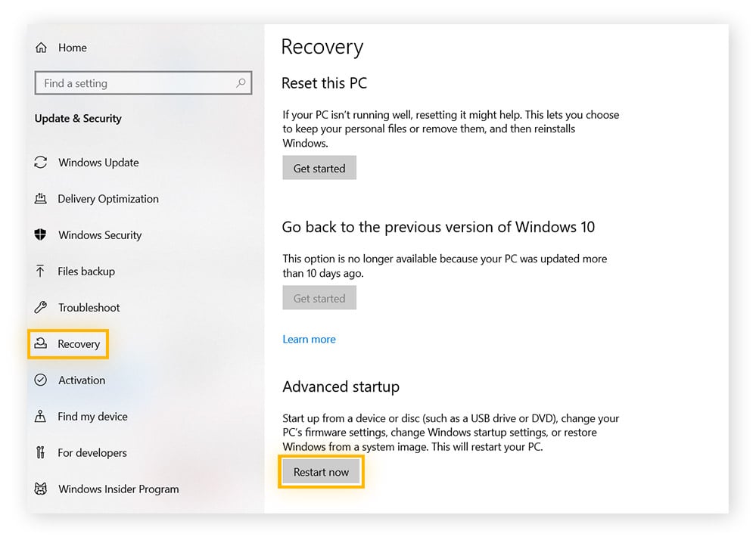Click Restart now under Advanced startup
This screenshot has height=537, width=756.
point(321,471)
